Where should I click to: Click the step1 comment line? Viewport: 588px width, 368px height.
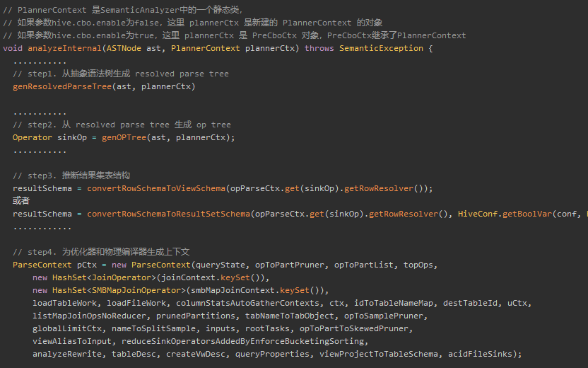[x=120, y=74]
